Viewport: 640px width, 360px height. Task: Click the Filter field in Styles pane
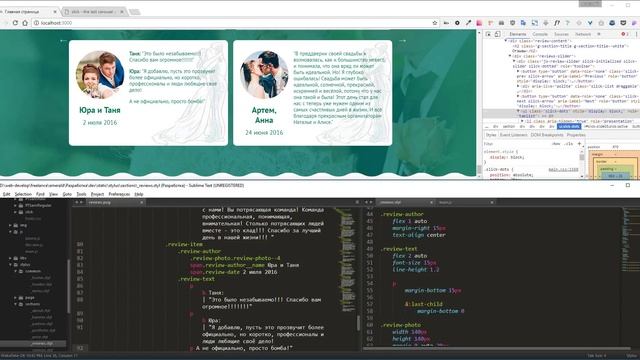[516, 144]
